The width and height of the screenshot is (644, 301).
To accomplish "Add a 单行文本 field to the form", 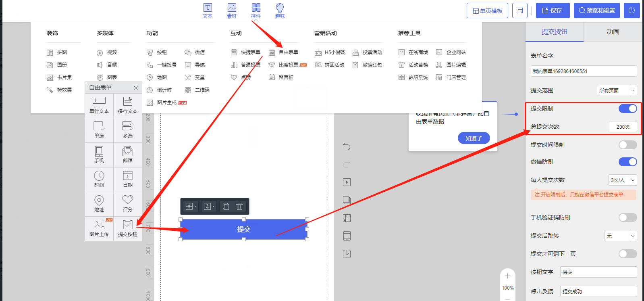I will click(99, 105).
